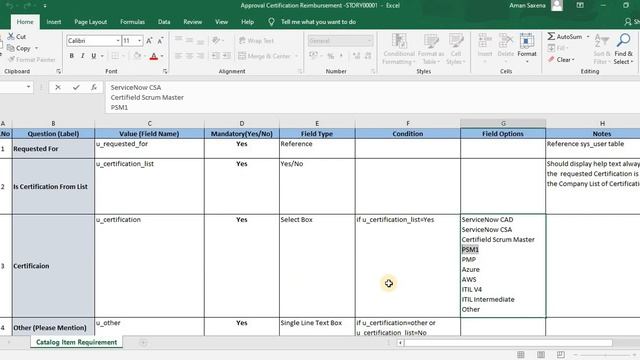The image size is (640, 360).
Task: Select the Catalog Item Requirement sheet tab
Action: (76, 342)
